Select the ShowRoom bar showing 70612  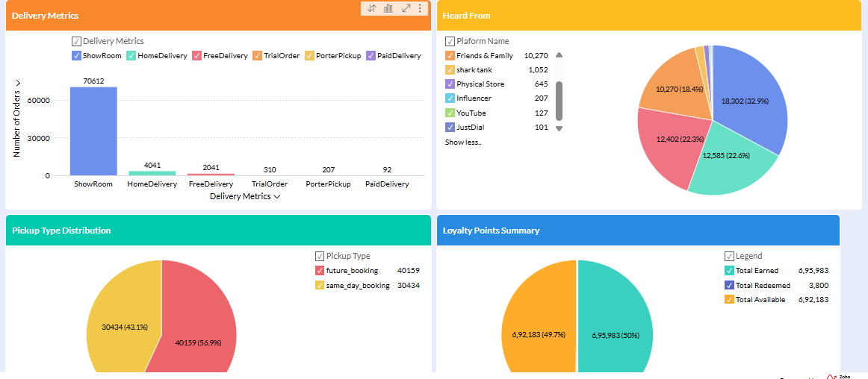[x=93, y=131]
